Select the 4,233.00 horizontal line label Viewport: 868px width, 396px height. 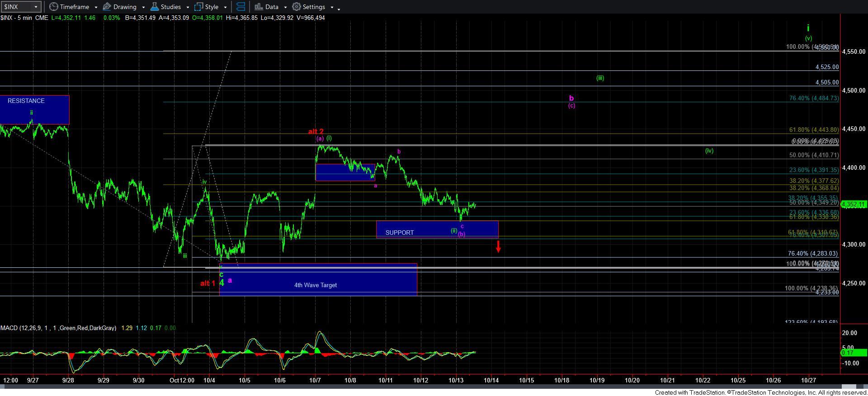(x=827, y=292)
